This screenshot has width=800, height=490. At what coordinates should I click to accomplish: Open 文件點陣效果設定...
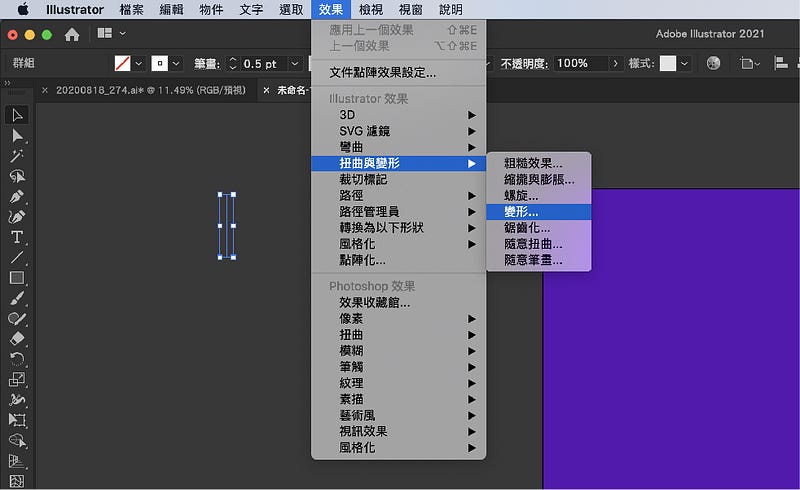click(x=398, y=72)
